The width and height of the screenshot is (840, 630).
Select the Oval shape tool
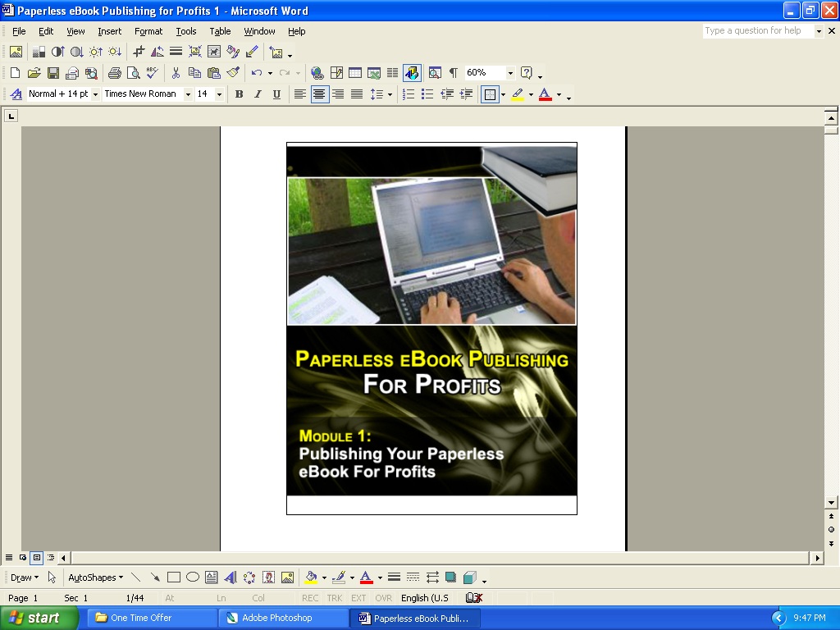pyautogui.click(x=193, y=577)
